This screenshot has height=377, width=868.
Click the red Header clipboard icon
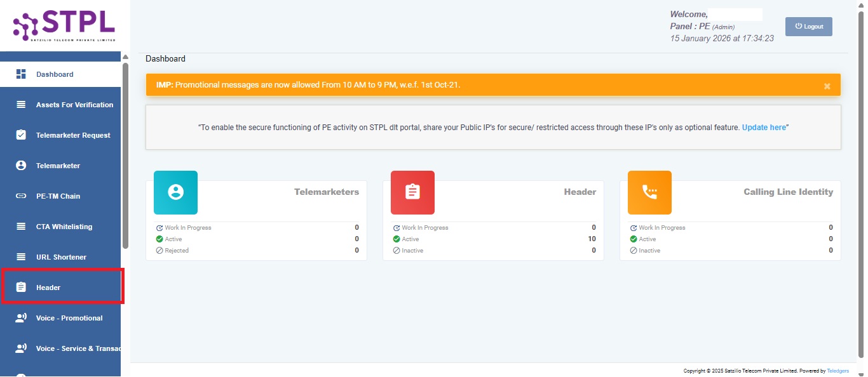click(x=412, y=192)
